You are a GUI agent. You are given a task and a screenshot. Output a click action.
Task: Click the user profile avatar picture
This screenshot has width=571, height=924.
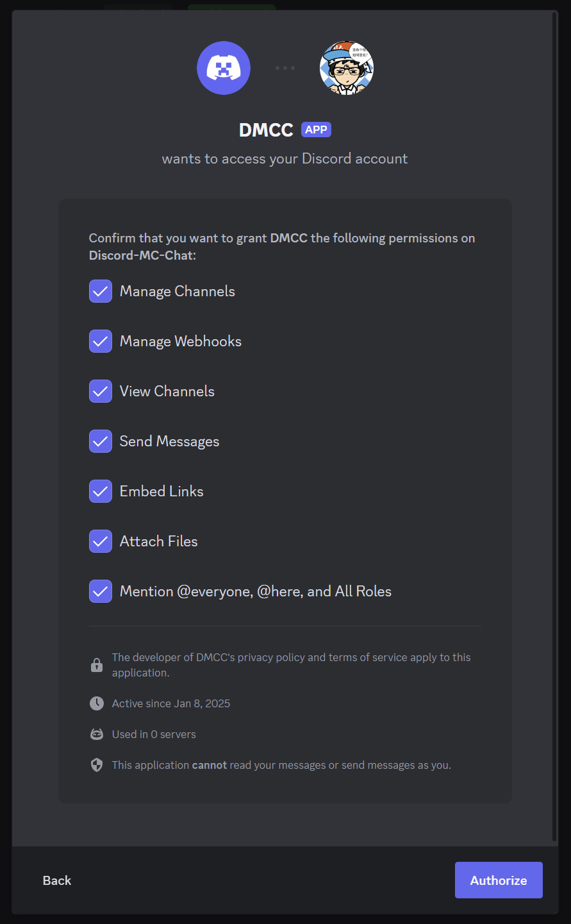coord(346,68)
